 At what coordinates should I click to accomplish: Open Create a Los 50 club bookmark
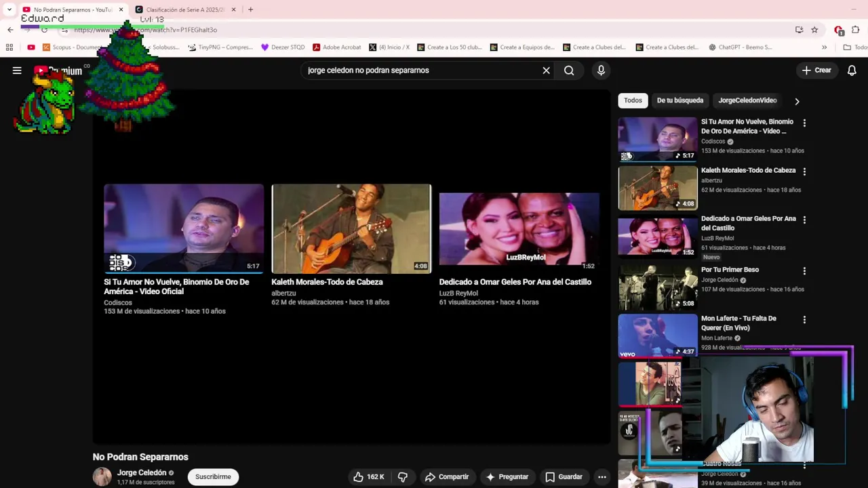[x=449, y=47]
